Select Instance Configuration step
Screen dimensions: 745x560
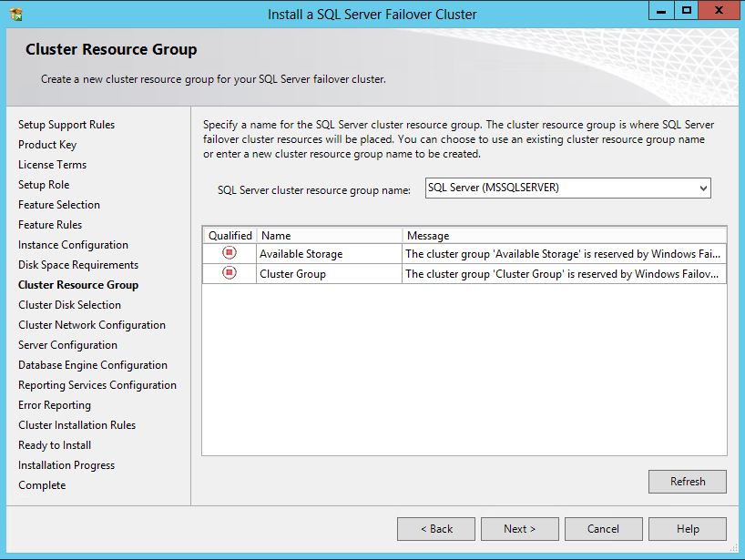coord(73,245)
